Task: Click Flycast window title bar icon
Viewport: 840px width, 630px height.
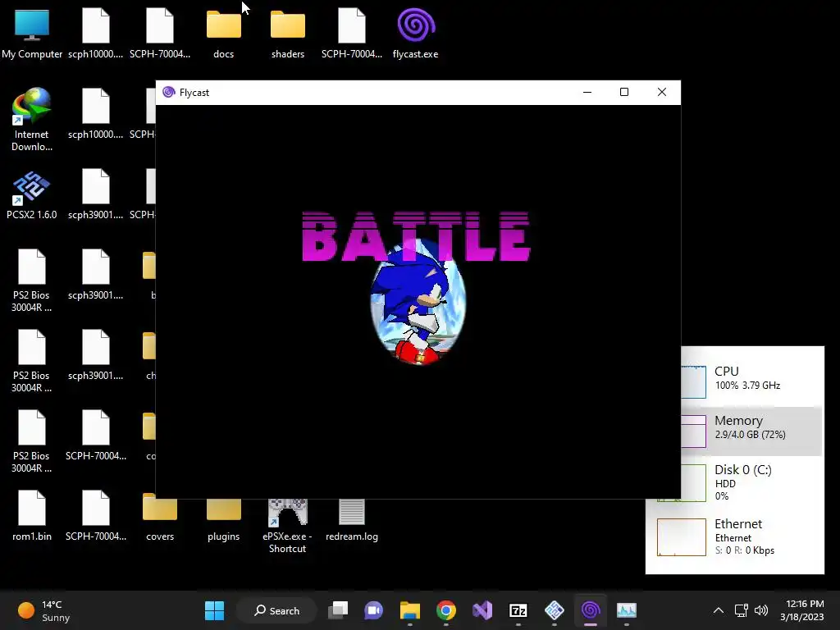Action: (x=169, y=92)
